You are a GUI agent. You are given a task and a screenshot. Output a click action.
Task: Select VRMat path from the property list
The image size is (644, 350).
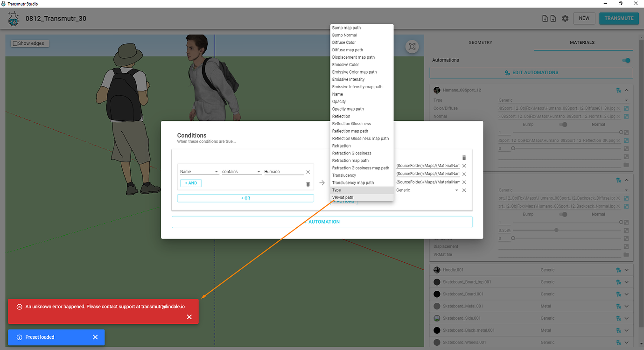[x=362, y=197]
